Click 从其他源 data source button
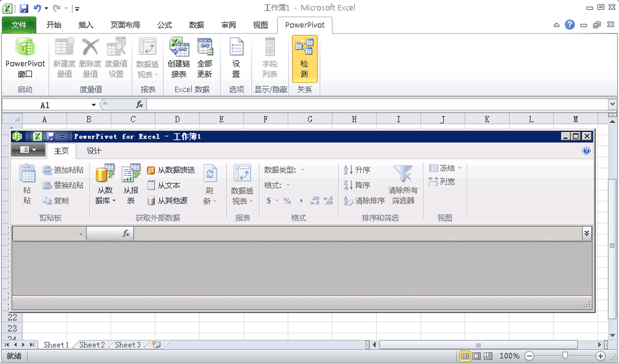Screen dimensions: 619x364 (167, 201)
